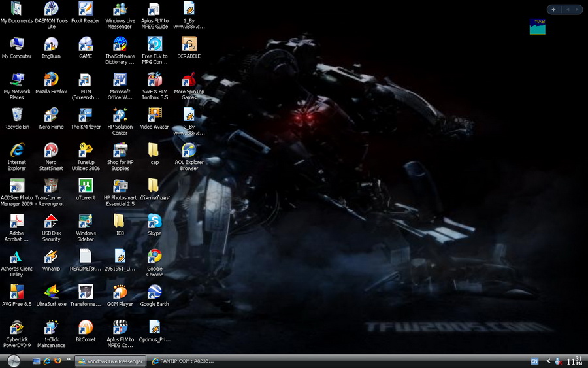Select the Video Avatar shortcut
588x368 pixels.
pyautogui.click(x=154, y=114)
